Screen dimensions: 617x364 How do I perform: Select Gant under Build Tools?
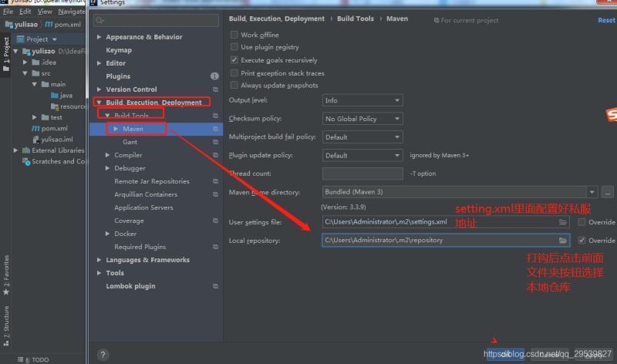tap(130, 142)
